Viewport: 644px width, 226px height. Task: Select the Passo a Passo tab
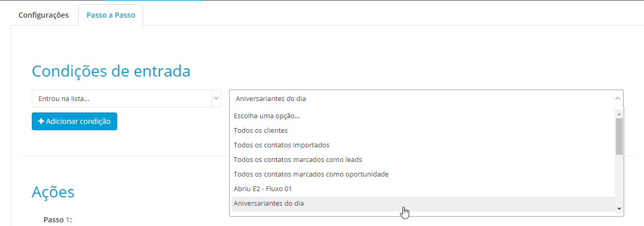[x=111, y=15]
